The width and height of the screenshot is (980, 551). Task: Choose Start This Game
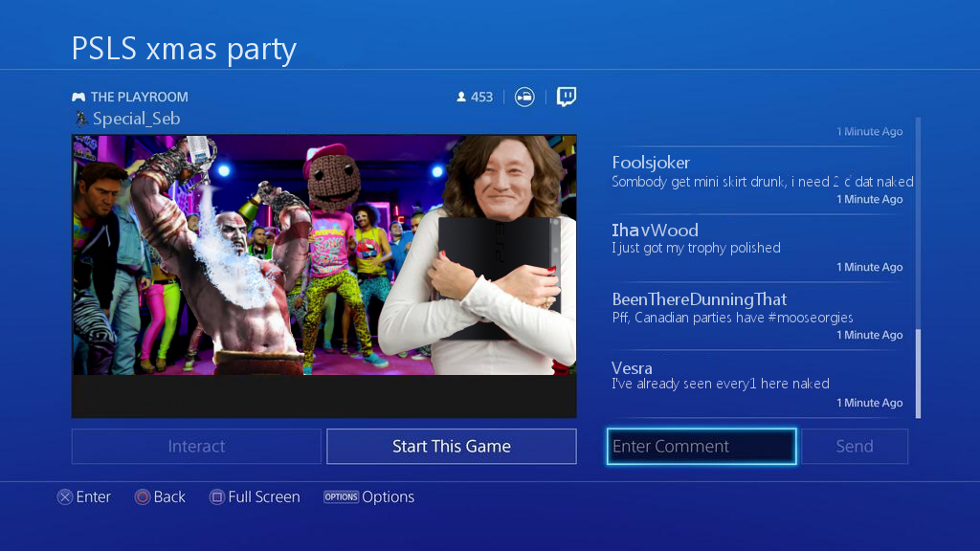[x=452, y=446]
